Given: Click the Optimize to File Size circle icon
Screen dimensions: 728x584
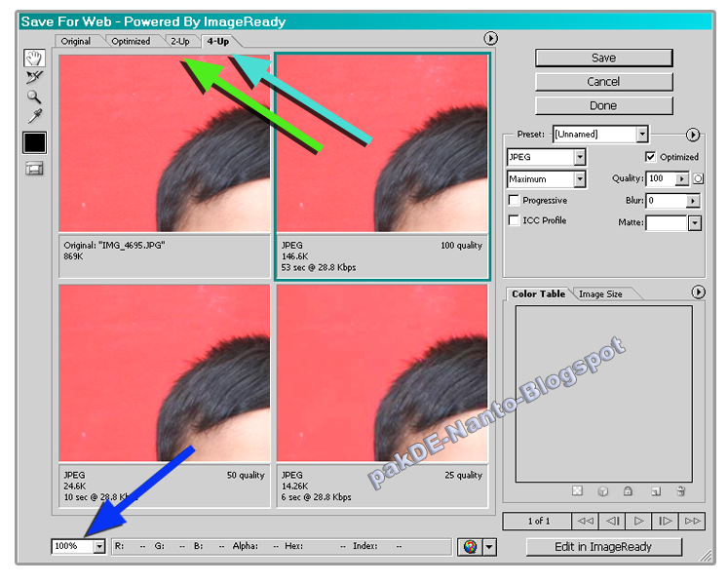Looking at the screenshot, I should click(x=699, y=178).
